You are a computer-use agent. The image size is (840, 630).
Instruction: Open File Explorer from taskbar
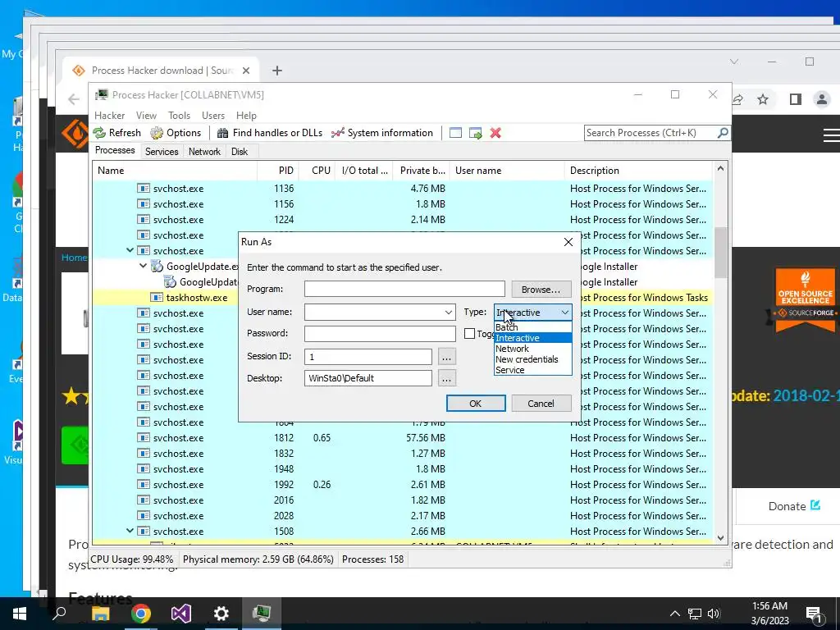coord(100,614)
